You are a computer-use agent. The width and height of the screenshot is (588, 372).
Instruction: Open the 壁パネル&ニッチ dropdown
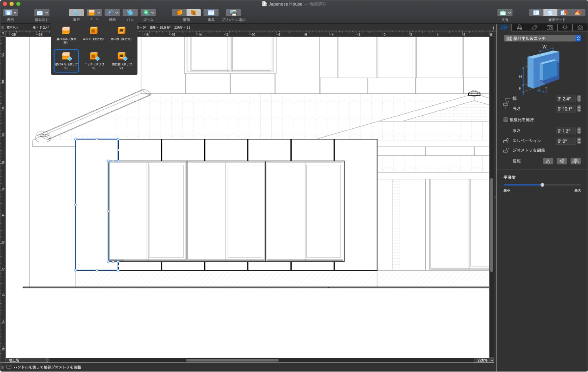coord(542,38)
